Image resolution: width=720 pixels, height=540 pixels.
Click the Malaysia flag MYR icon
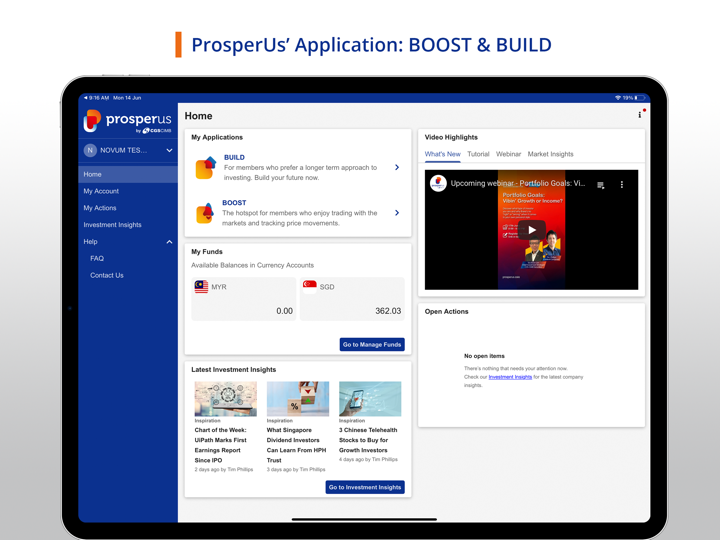pos(201,287)
